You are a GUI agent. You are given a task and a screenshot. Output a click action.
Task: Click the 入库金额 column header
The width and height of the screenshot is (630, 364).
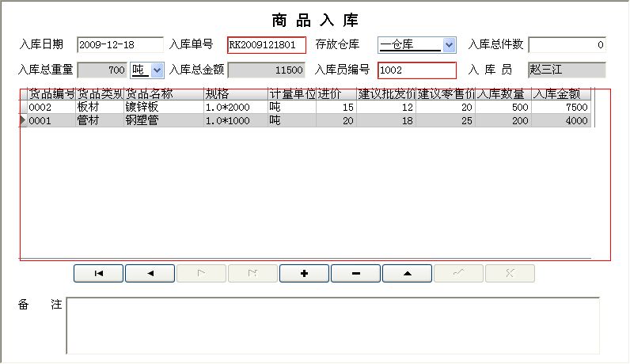coord(561,94)
